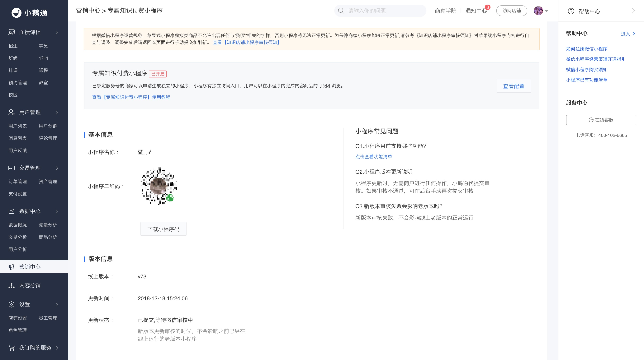This screenshot has height=360, width=644.
Task: Click the user avatar picture
Action: point(538,11)
